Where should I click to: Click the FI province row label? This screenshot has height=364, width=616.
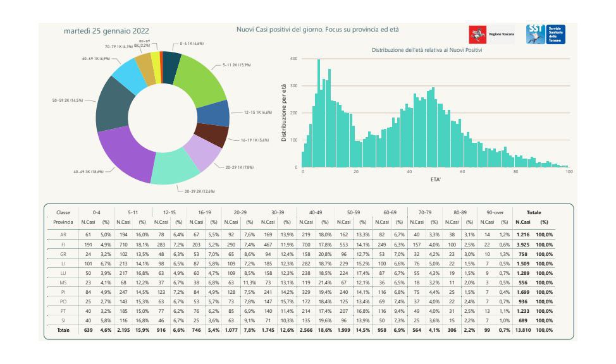click(x=63, y=243)
